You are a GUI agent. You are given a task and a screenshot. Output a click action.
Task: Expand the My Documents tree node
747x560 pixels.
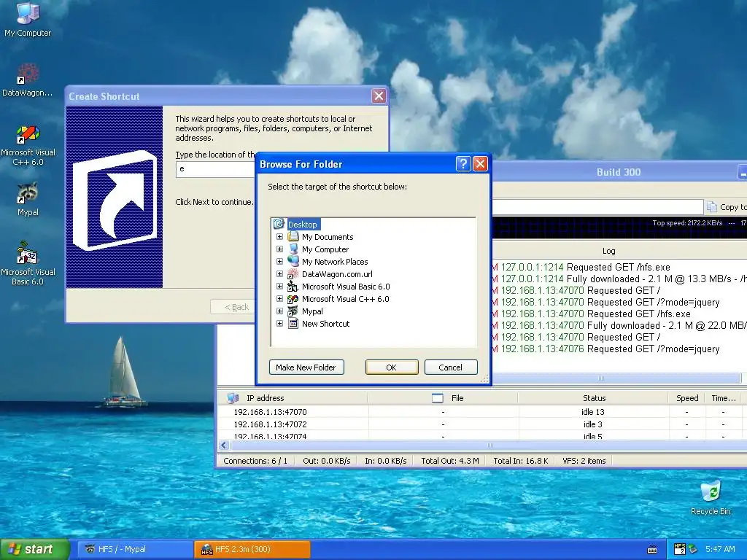click(279, 237)
